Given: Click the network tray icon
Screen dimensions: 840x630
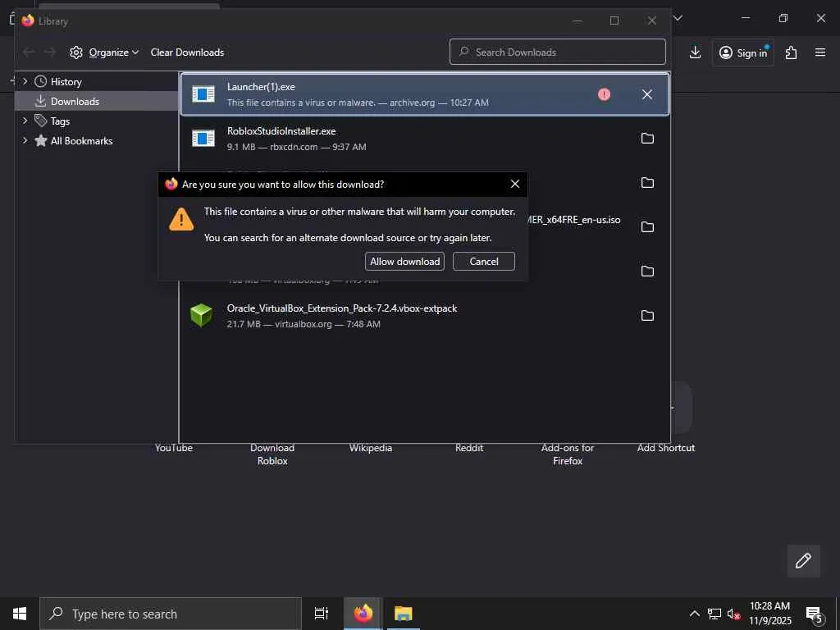Looking at the screenshot, I should point(714,614).
